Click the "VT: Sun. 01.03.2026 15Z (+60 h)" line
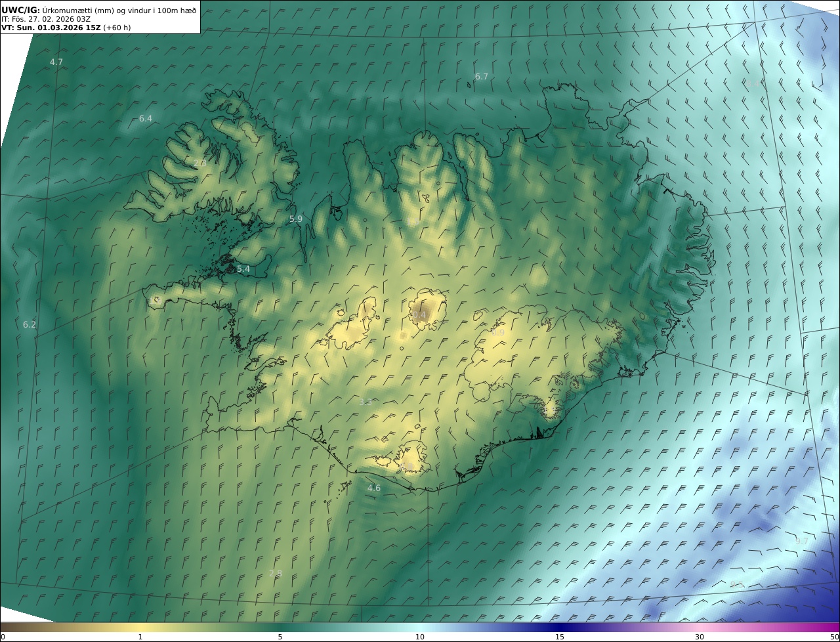This screenshot has height=642, width=840. click(65, 28)
